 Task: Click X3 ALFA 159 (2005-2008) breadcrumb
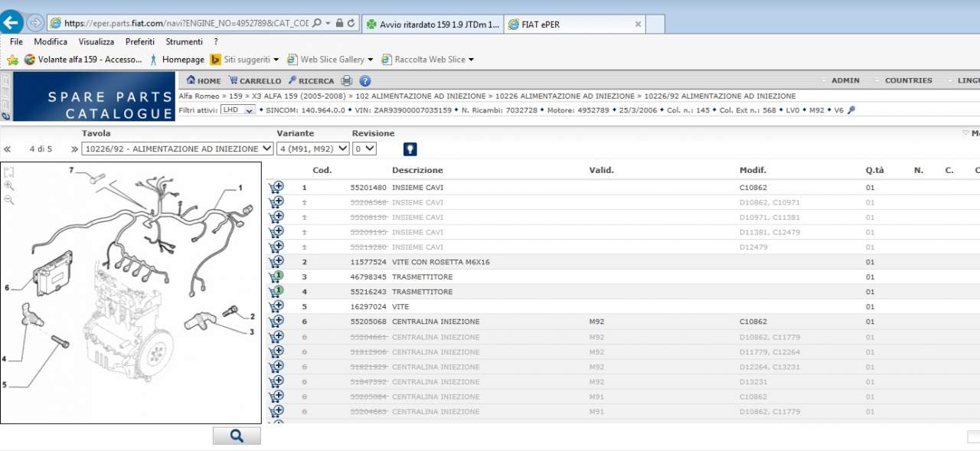point(300,96)
